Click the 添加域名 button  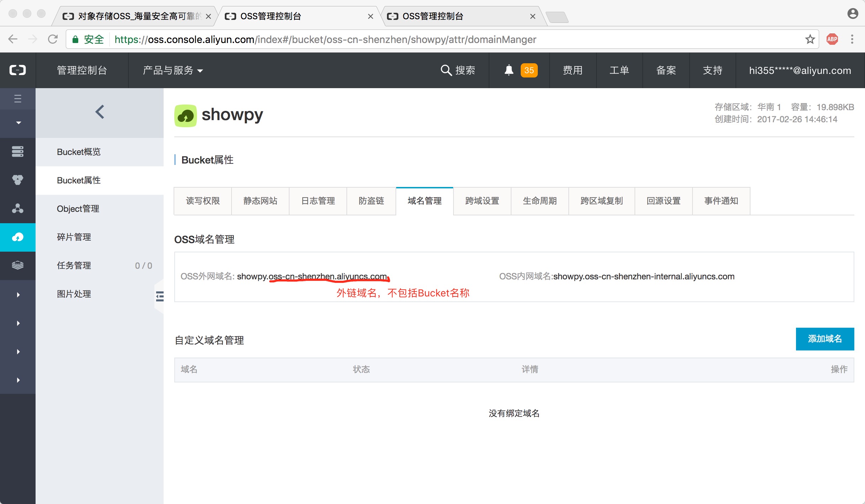coord(825,339)
